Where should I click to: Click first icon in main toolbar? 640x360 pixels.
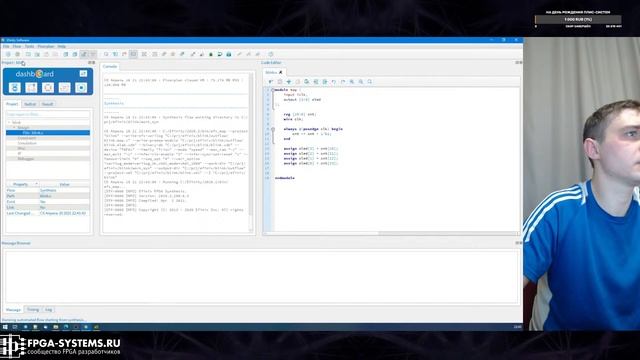(8, 54)
